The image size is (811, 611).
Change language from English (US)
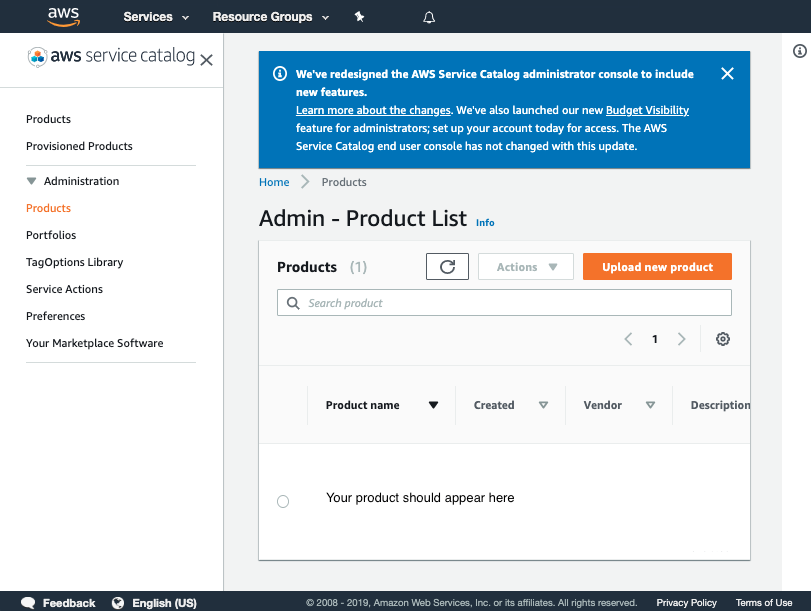coord(164,603)
